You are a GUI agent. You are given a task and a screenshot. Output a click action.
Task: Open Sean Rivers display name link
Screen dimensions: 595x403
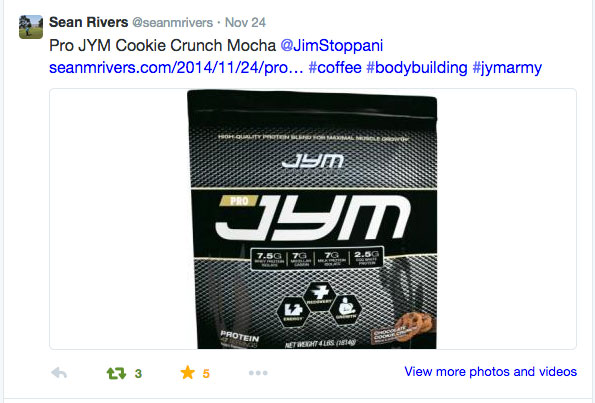point(88,22)
